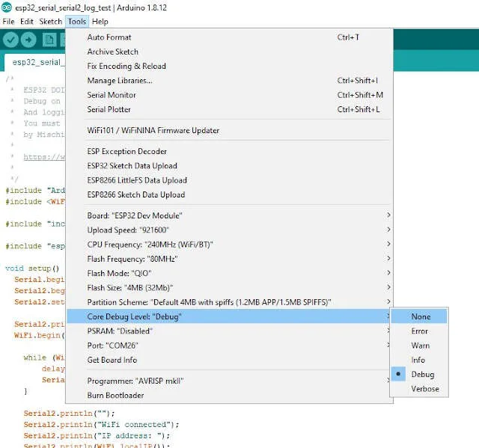Image resolution: width=479 pixels, height=448 pixels.
Task: Click Get Board Info
Action: click(x=112, y=360)
